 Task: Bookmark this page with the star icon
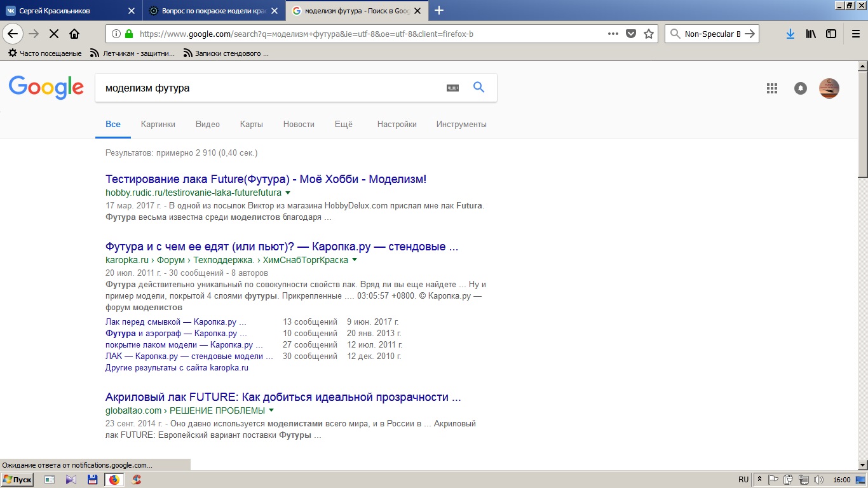point(649,34)
